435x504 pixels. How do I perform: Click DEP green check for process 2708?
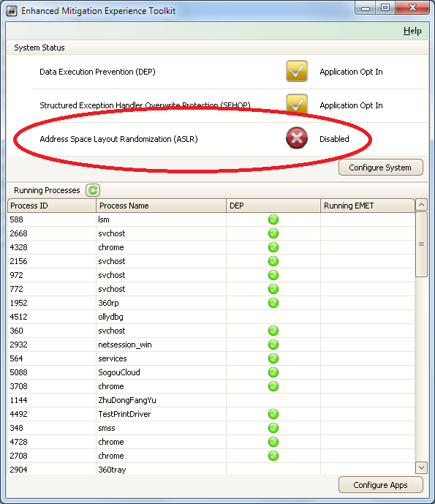(x=273, y=456)
